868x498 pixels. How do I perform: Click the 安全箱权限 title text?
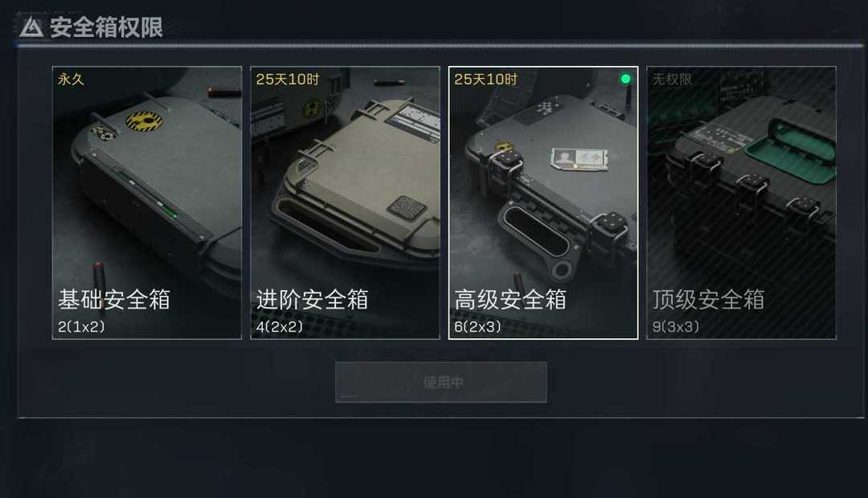pos(106,27)
